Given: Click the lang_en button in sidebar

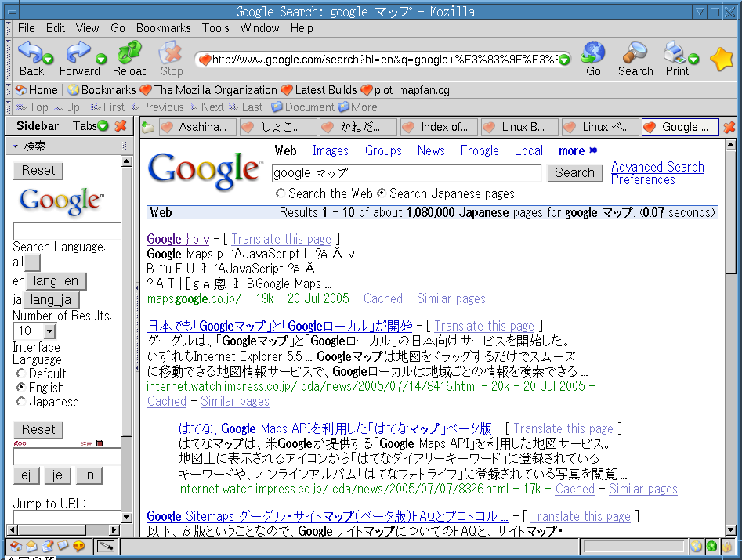Looking at the screenshot, I should pyautogui.click(x=56, y=281).
